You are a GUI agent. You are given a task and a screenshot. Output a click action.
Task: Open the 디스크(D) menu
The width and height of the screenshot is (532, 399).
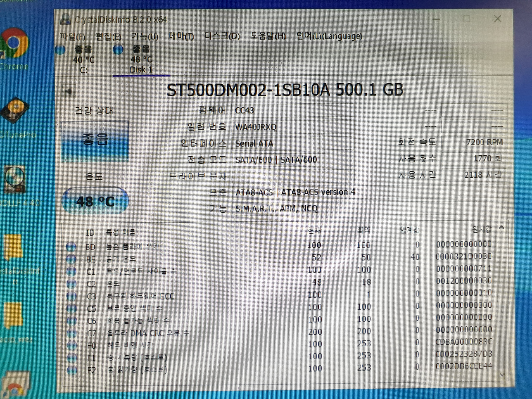point(222,36)
